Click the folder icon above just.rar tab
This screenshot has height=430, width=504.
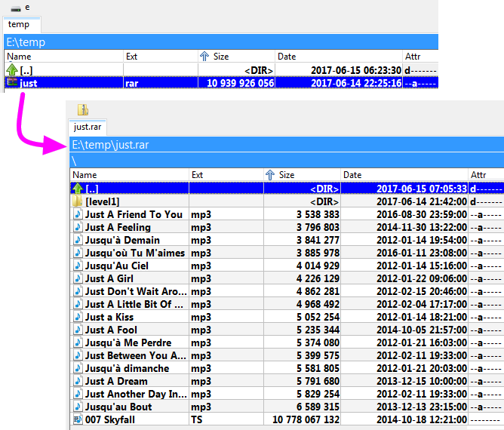[82, 110]
